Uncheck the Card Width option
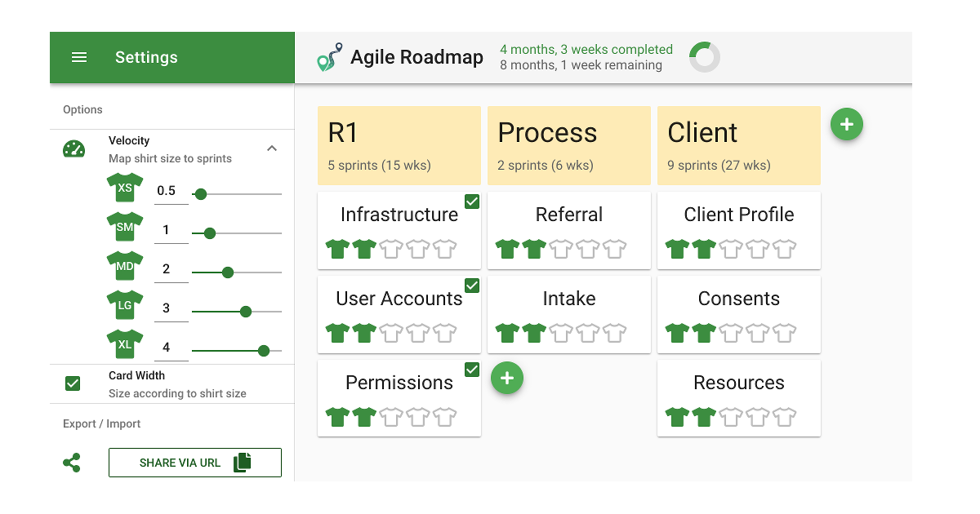Screen dimensions: 980x514 [x=73, y=383]
